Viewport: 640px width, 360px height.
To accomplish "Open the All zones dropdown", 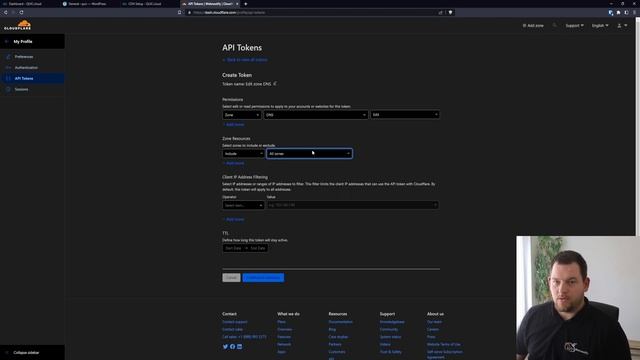I will (309, 153).
